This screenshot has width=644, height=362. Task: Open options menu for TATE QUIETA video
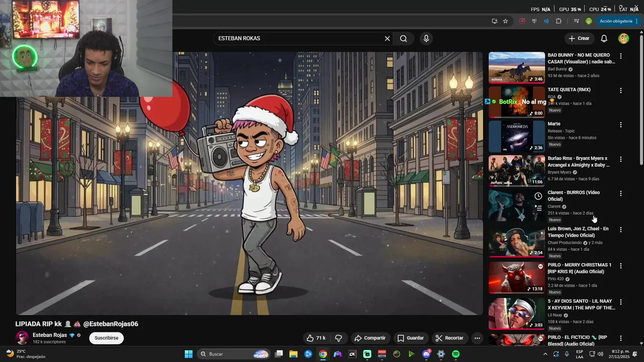coord(620,90)
